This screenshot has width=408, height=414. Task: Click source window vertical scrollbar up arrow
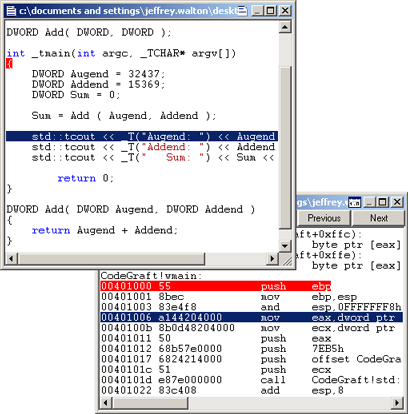(x=285, y=26)
